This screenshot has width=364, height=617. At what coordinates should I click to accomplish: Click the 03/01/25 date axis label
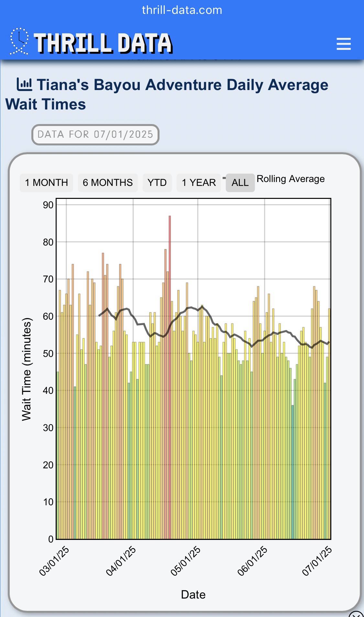54,561
